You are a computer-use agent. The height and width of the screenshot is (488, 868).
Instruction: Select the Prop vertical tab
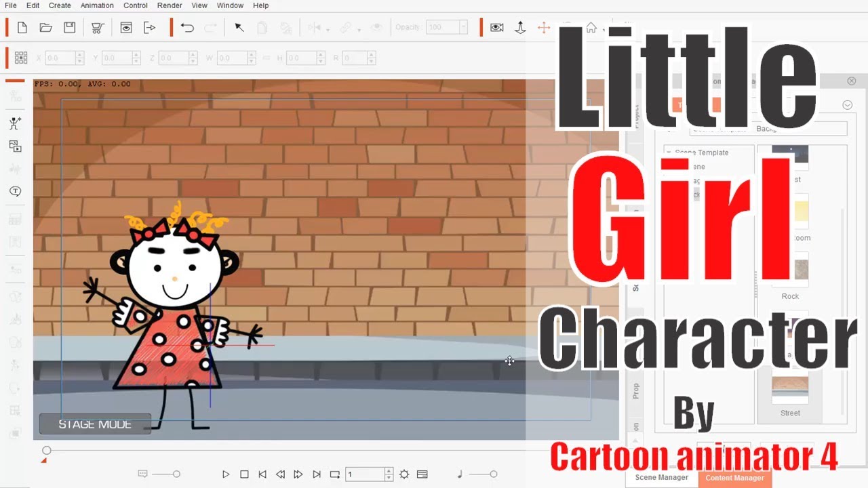pyautogui.click(x=635, y=391)
